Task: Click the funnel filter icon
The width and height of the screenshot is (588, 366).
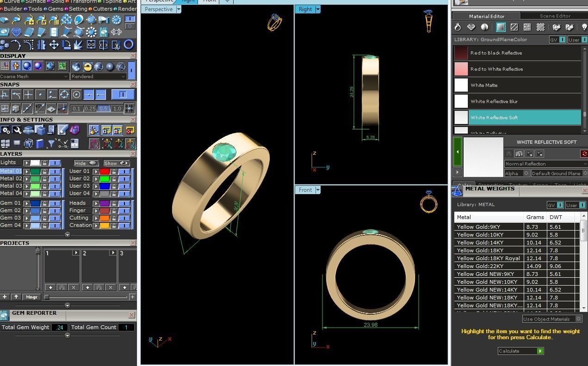Action: (51, 144)
